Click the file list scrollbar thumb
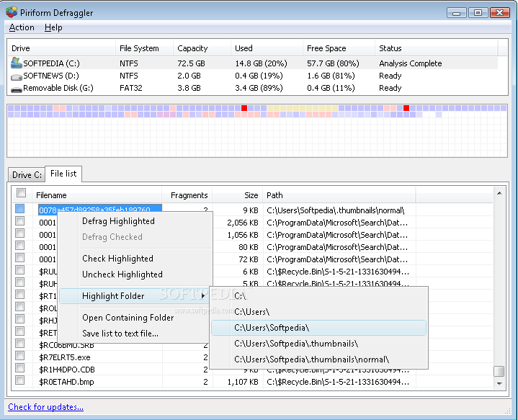Screen dimensions: 518x420 (x=499, y=371)
